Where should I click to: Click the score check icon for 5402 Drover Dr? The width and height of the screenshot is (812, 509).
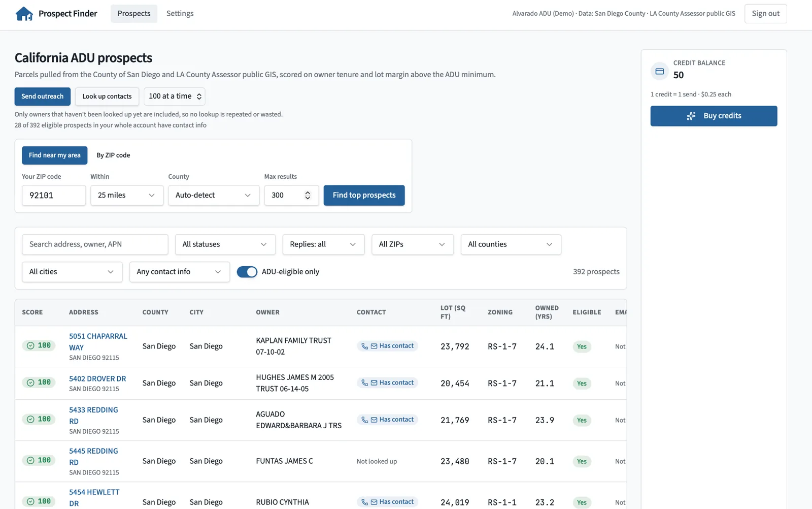[30, 383]
